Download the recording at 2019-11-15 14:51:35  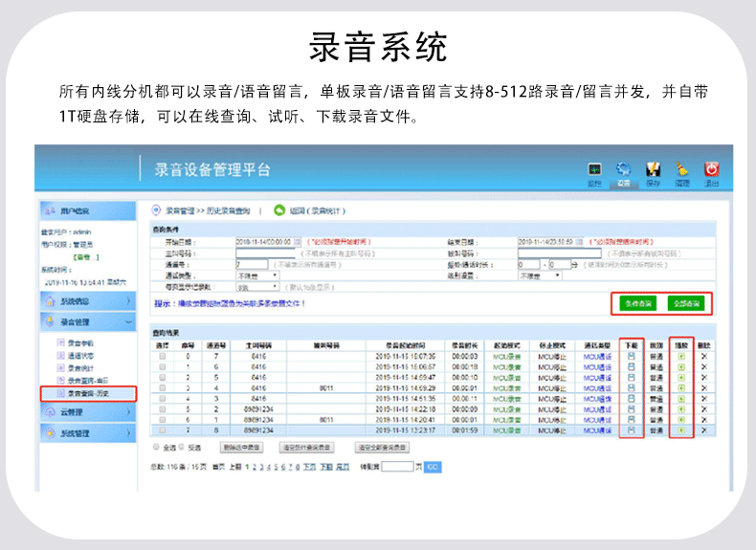[632, 399]
